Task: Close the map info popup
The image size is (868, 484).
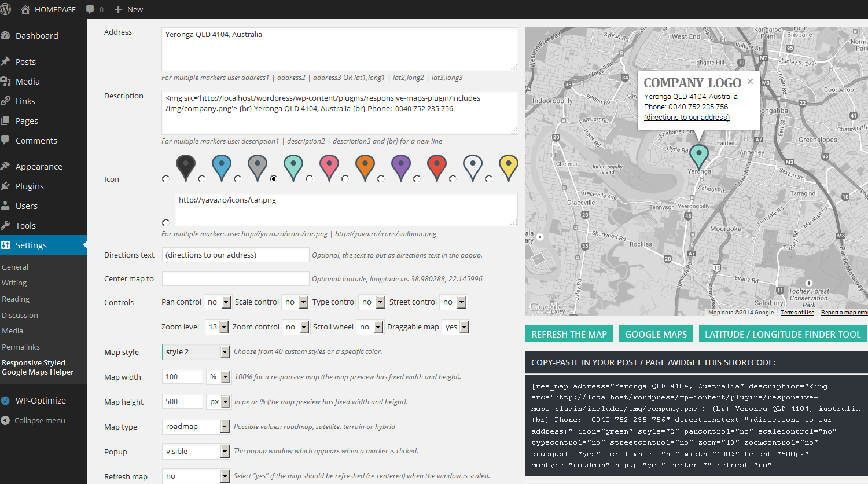Action: [x=750, y=82]
